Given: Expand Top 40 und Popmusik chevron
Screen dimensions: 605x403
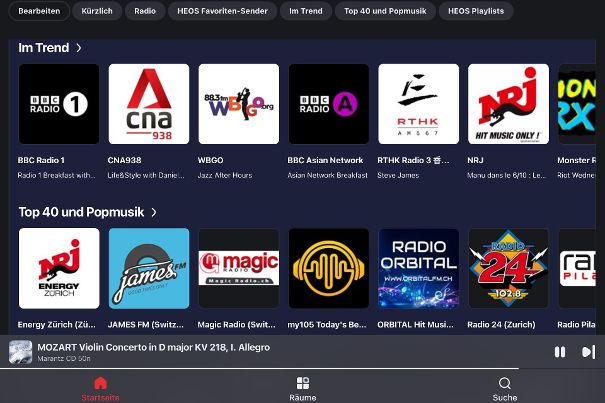Looking at the screenshot, I should tap(154, 212).
